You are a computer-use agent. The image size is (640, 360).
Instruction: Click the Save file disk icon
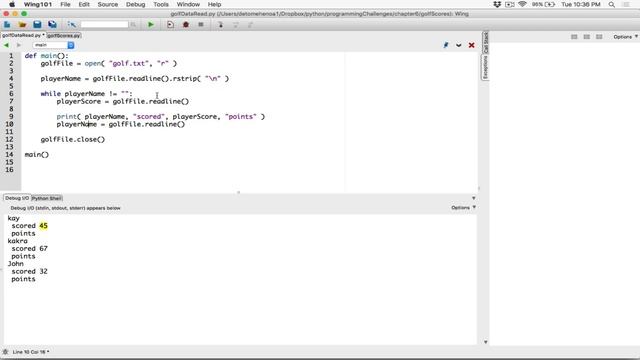(x=37, y=24)
